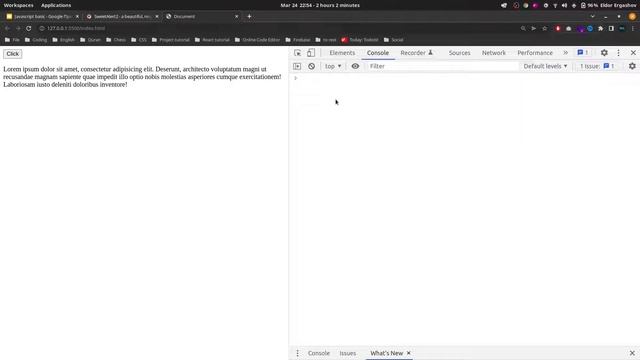Open DevTools customize three-dot menu

coord(618,53)
